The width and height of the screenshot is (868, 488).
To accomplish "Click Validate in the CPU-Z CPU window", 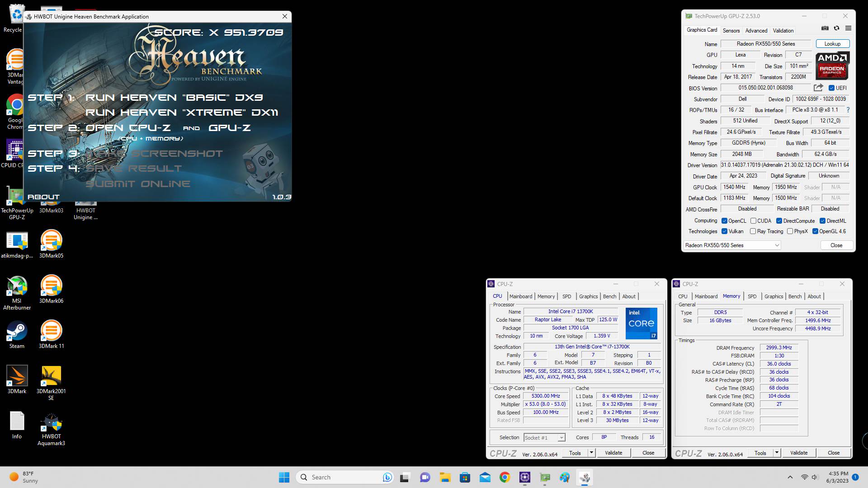I will (x=613, y=453).
